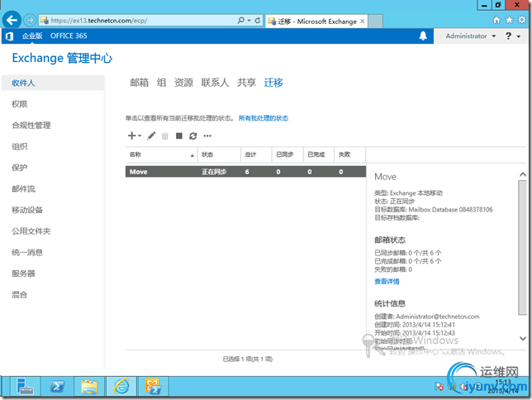Click the details pane scroll down arrow
This screenshot has height=400, width=532.
tap(523, 339)
